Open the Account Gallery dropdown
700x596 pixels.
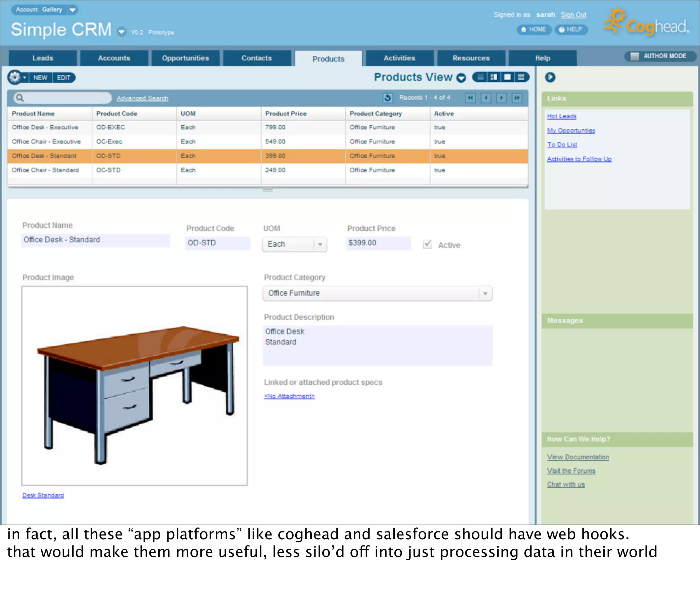(72, 10)
